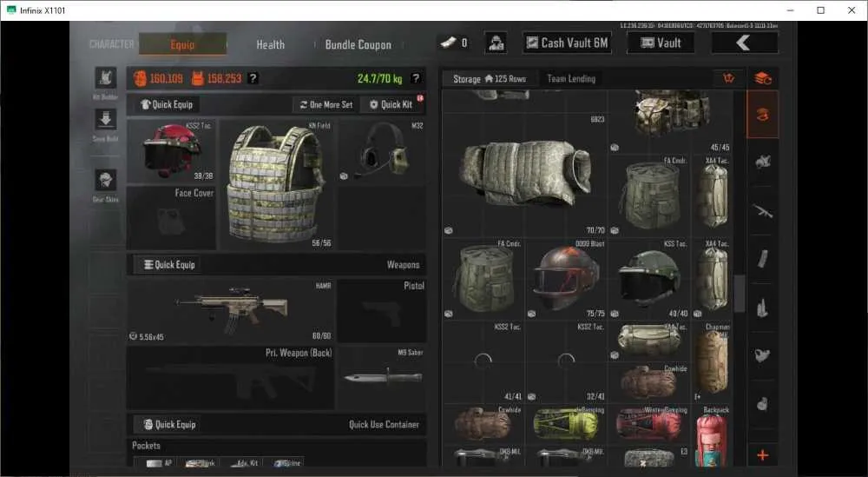Open Gear Skins icon

[105, 180]
